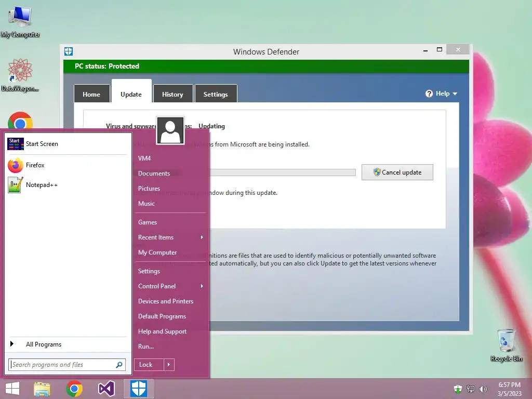Open the Settings tab in Defender
Viewport: 532px width, 399px height.
click(216, 94)
